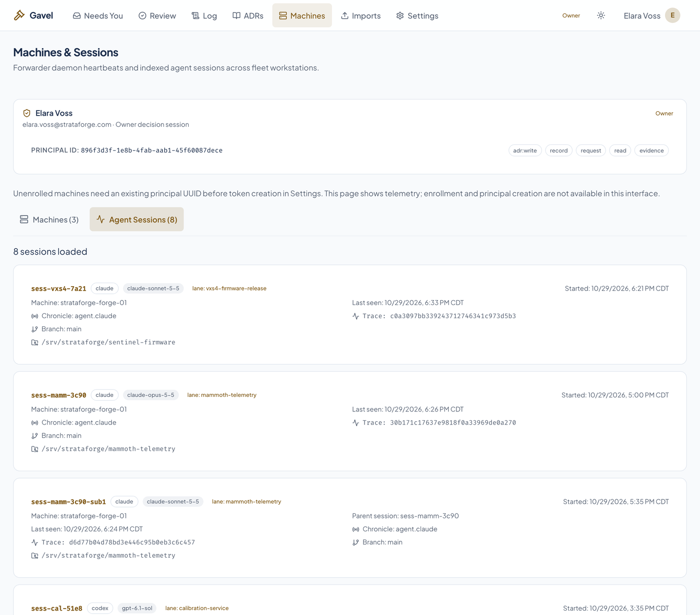Click folder icon in the sess-mamm-3c90-sub1 card
700x615 pixels.
35,556
